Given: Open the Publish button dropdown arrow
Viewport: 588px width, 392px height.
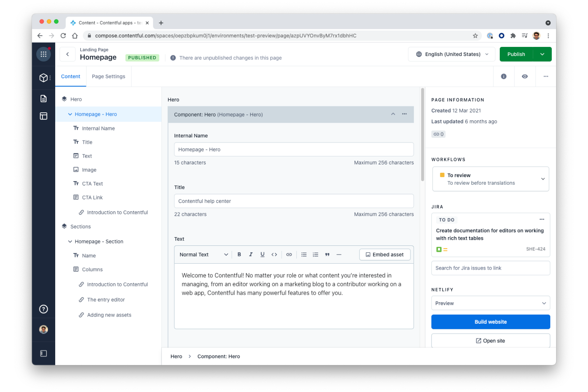Looking at the screenshot, I should click(542, 54).
